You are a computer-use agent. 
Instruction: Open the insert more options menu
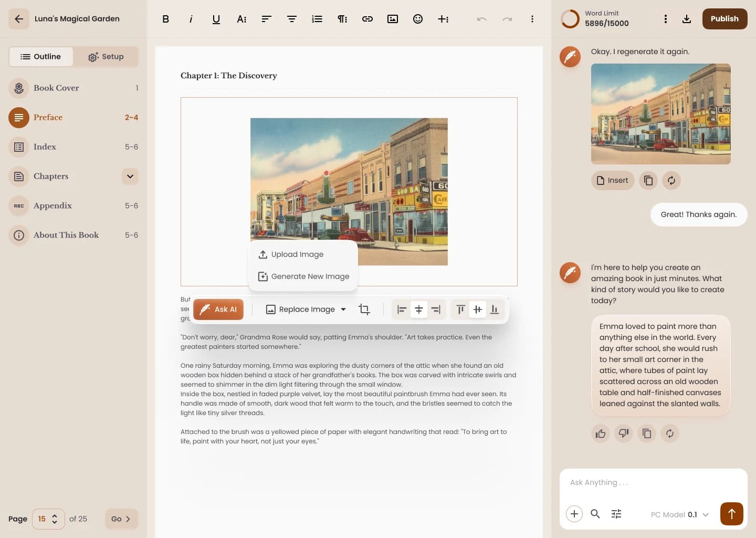coord(443,19)
